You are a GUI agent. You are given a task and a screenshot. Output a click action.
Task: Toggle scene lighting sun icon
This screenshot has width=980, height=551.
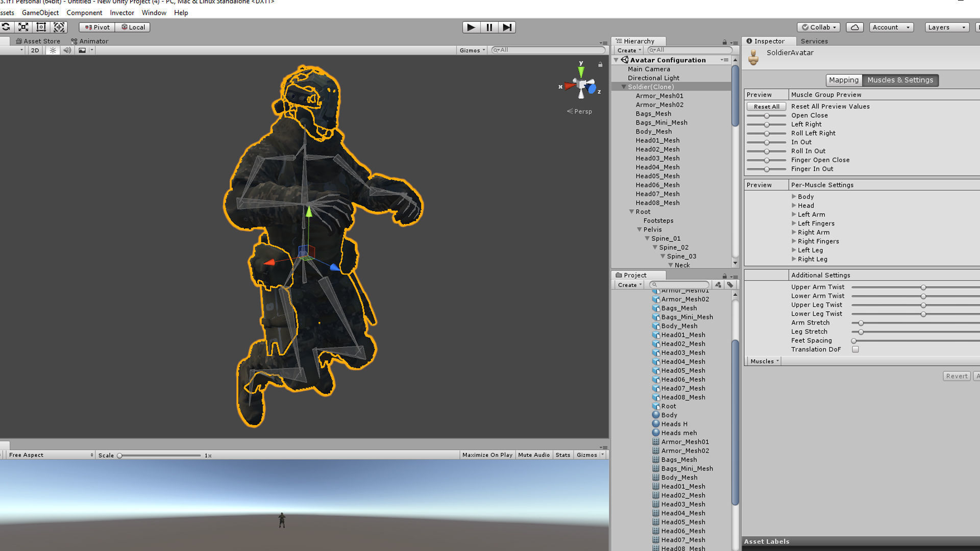pos(53,50)
